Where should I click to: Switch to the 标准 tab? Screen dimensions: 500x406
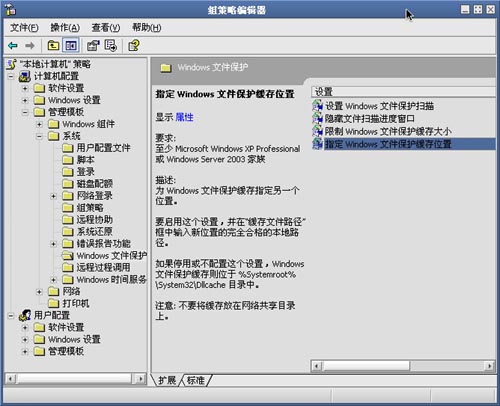(196, 380)
